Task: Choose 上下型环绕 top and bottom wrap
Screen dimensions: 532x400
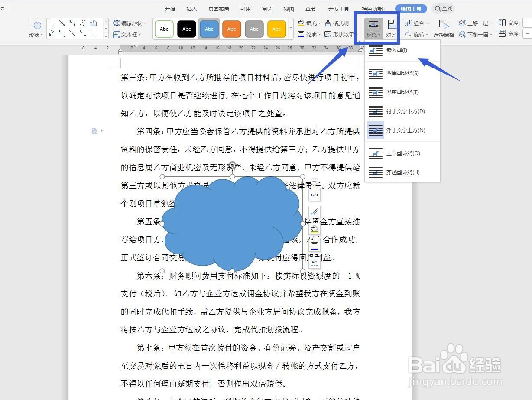Action: 402,153
